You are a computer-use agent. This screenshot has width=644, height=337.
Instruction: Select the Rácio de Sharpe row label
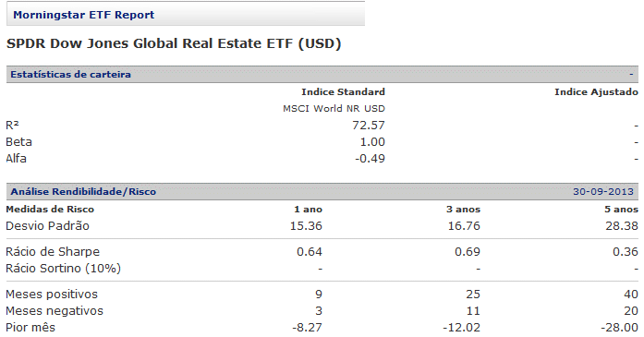coord(53,252)
